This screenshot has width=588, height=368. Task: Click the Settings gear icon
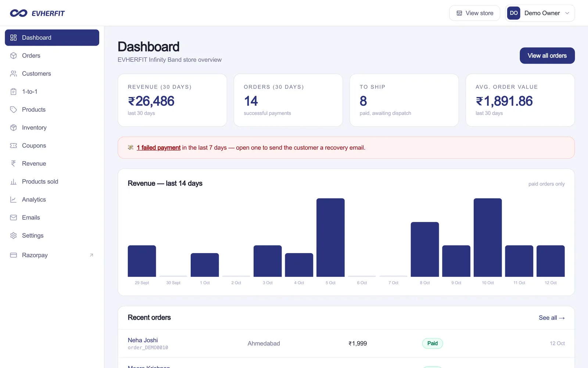click(14, 236)
